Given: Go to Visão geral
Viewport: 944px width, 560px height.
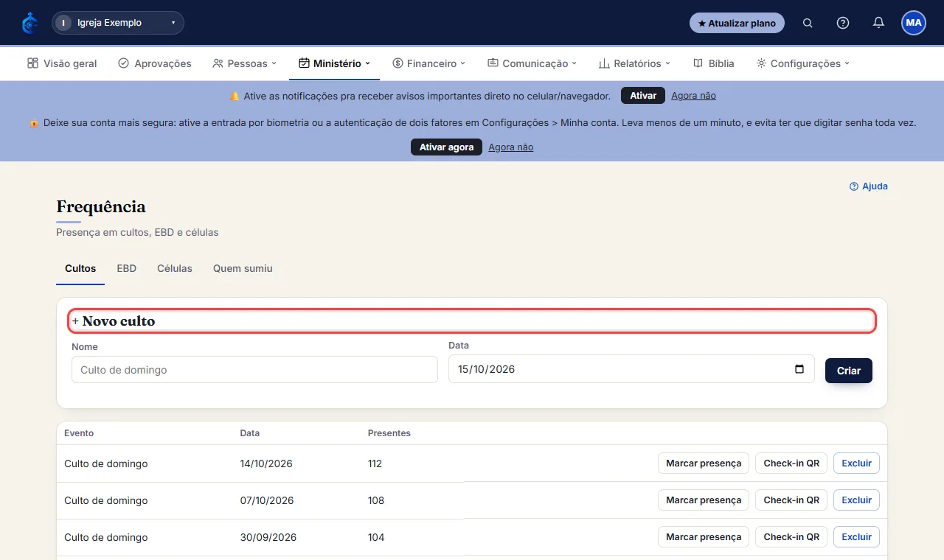Looking at the screenshot, I should click(x=62, y=63).
